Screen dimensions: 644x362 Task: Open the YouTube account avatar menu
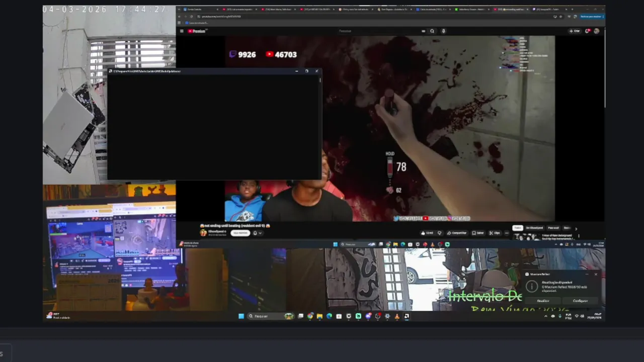[596, 31]
